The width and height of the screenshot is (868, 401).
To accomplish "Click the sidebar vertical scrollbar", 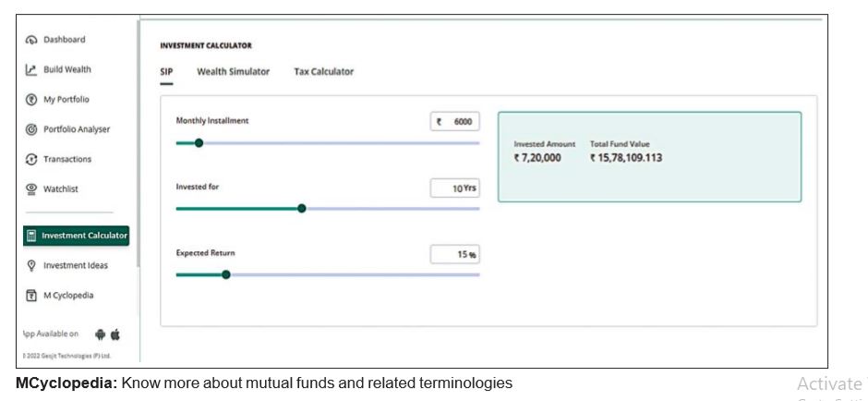I will 138,144.
